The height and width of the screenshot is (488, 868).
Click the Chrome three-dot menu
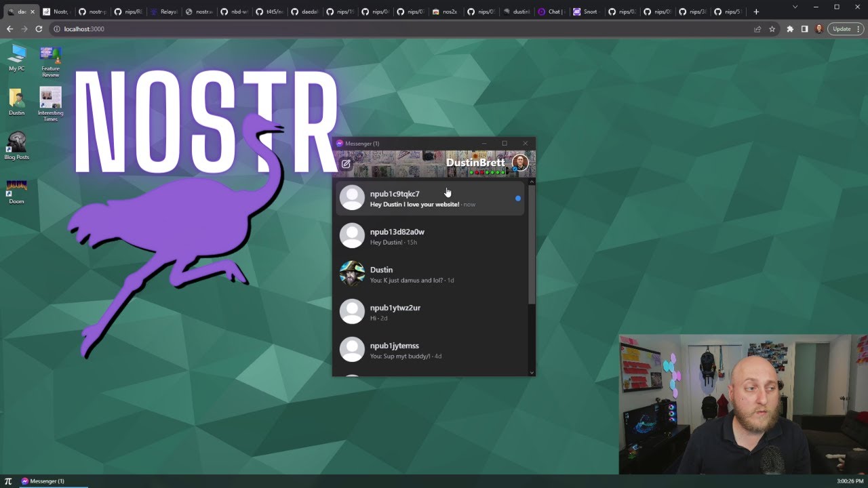[x=860, y=29]
